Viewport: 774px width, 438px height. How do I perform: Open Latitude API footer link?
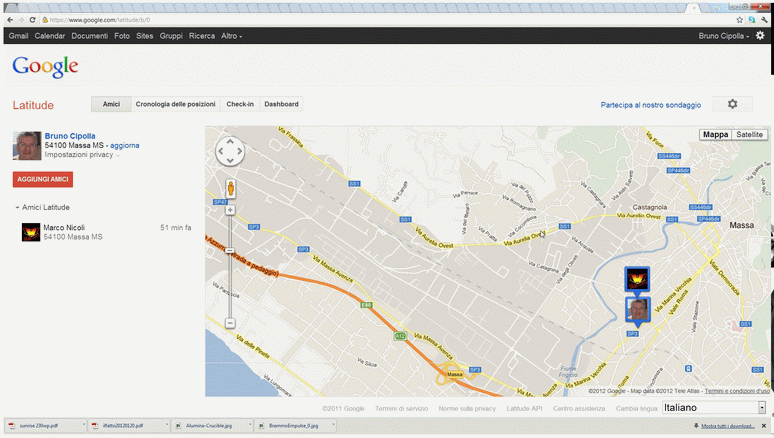click(524, 408)
